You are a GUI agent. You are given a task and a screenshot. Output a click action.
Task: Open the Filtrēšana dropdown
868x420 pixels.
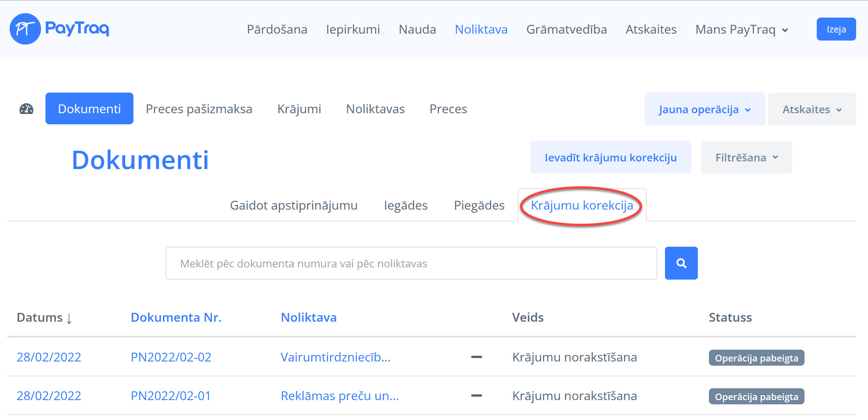[746, 158]
